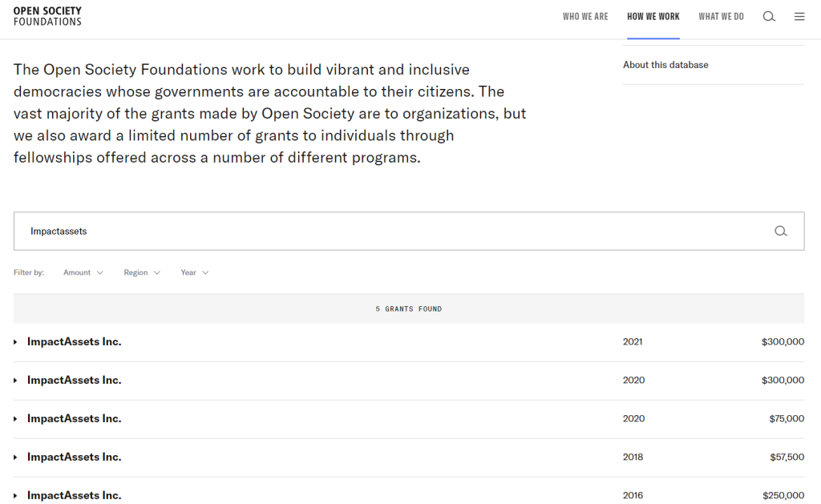This screenshot has width=821, height=504.
Task: Click the 5 Grants Found results banner
Action: [409, 308]
